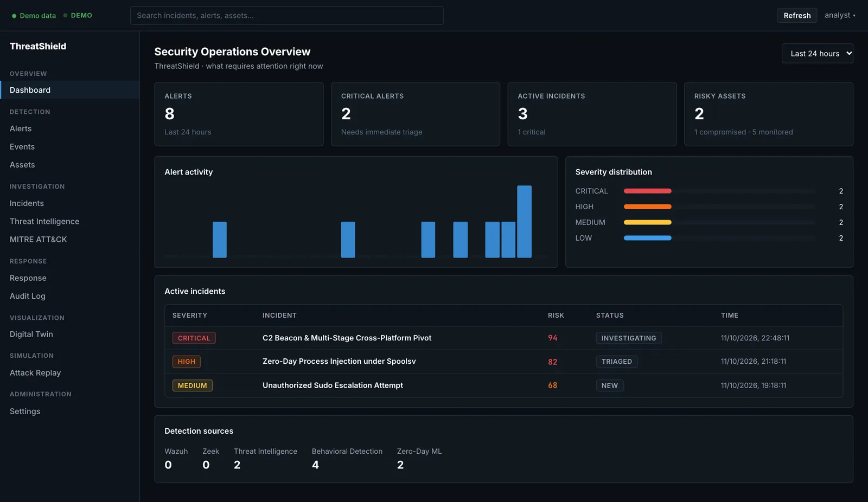Open Settings in the sidebar

(69, 411)
